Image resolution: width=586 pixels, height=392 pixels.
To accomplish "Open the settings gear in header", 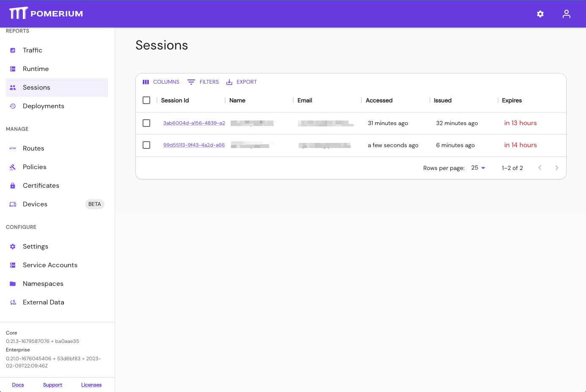I will (540, 14).
